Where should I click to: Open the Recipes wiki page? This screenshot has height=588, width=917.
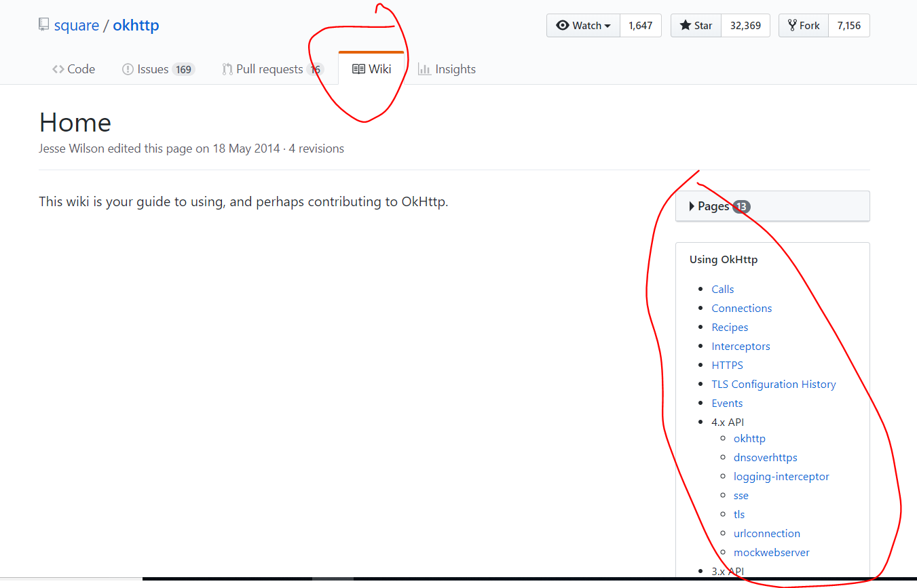(x=730, y=327)
